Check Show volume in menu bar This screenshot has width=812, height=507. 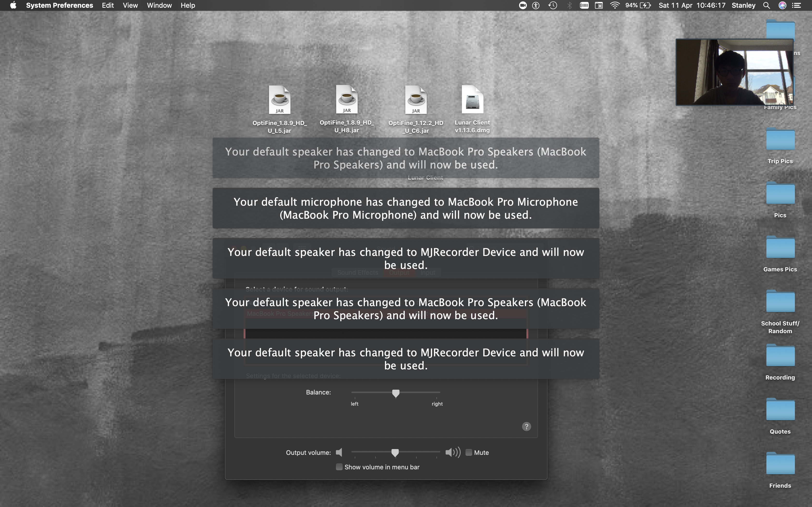(x=339, y=467)
